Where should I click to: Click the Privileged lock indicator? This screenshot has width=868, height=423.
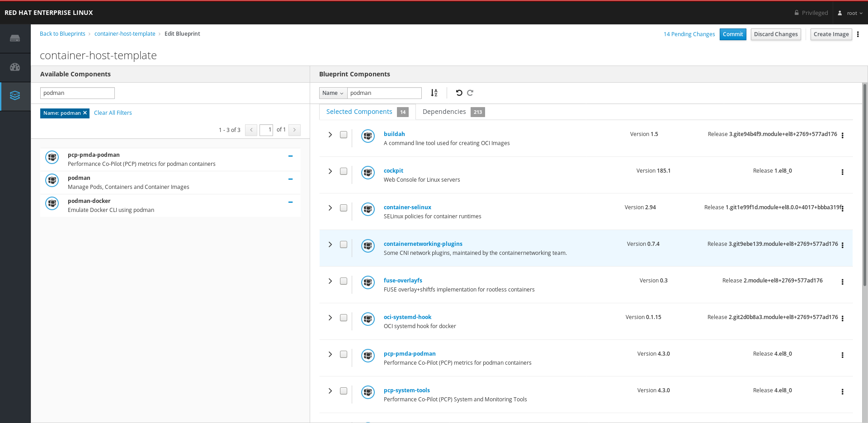pos(811,13)
